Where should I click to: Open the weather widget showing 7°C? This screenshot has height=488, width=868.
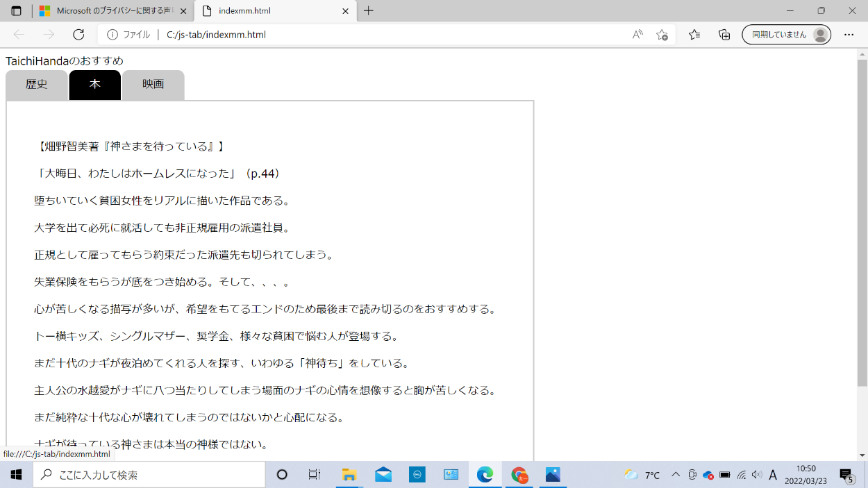pos(642,475)
